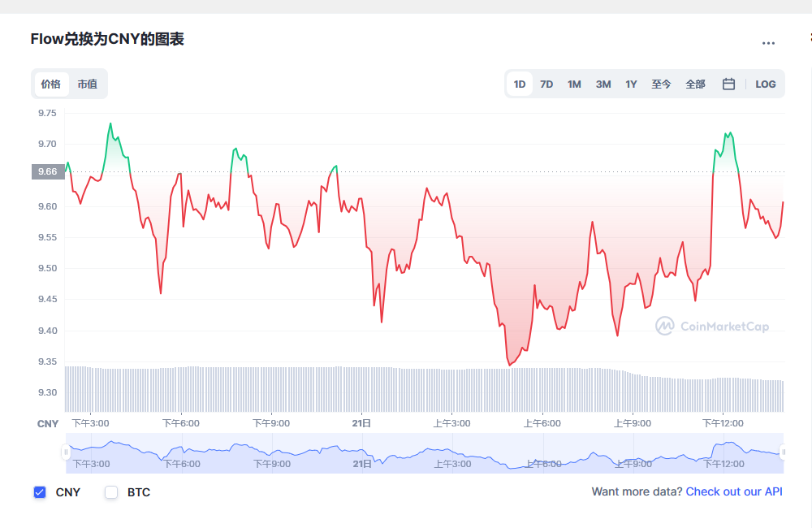812x528 pixels.
Task: Click the 上午3:00 label on main time axis
Action: click(451, 423)
